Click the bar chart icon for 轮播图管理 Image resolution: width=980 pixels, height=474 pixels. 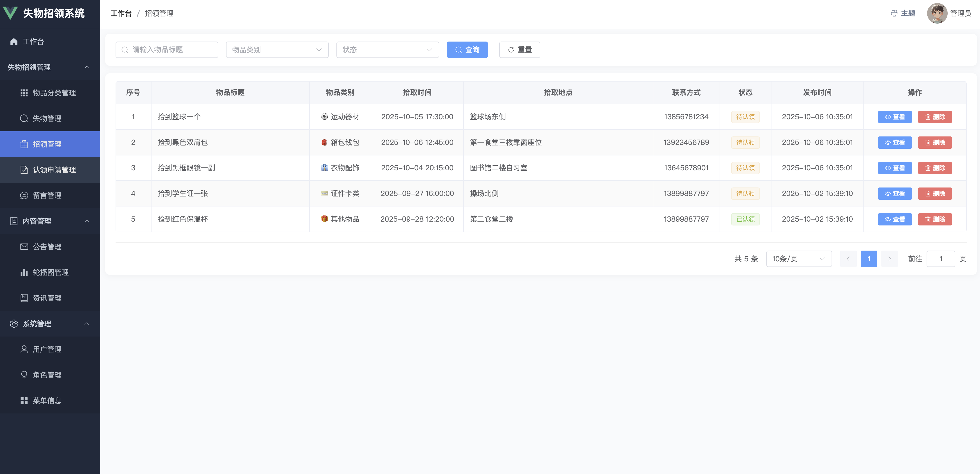click(24, 272)
